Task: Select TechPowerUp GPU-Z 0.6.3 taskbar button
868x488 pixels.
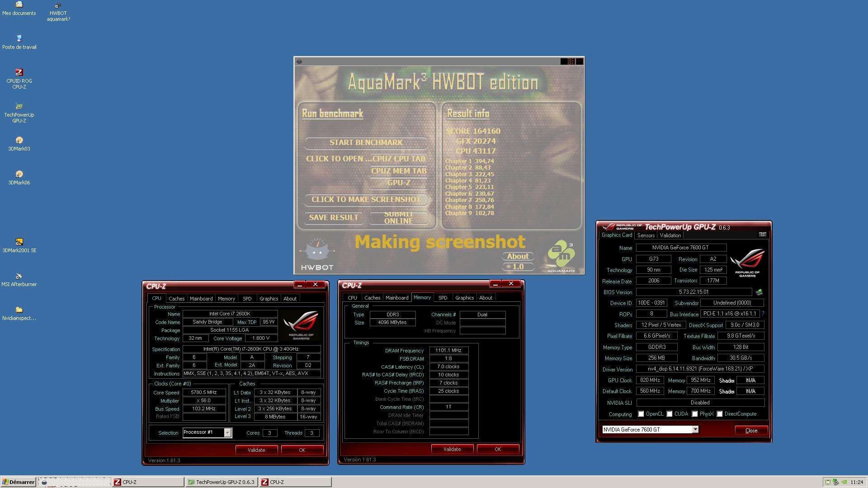Action: 222,482
